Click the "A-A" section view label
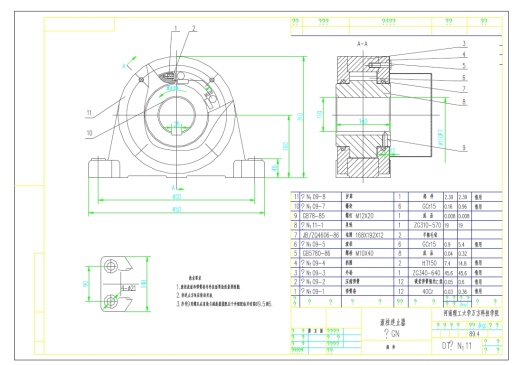Viewport: 520px width, 365px height. [362, 44]
